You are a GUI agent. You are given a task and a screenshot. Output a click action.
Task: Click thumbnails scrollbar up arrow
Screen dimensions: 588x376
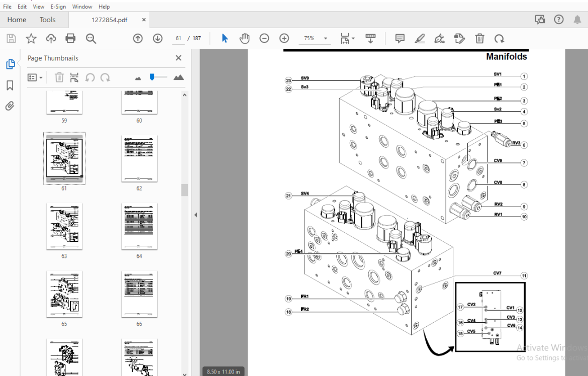click(x=184, y=95)
